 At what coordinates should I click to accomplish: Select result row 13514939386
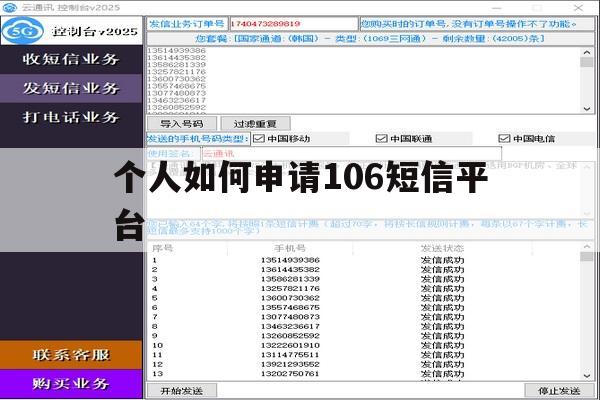[x=364, y=260]
